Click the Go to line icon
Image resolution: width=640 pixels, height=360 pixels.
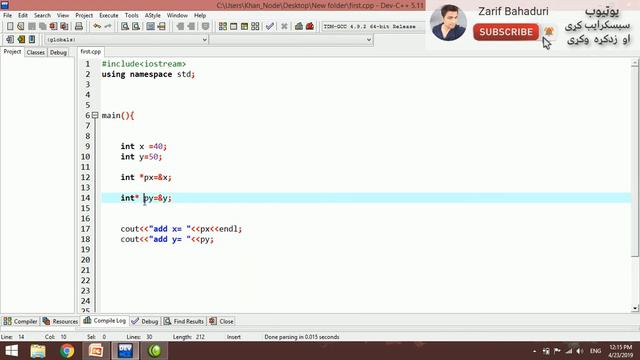162,27
